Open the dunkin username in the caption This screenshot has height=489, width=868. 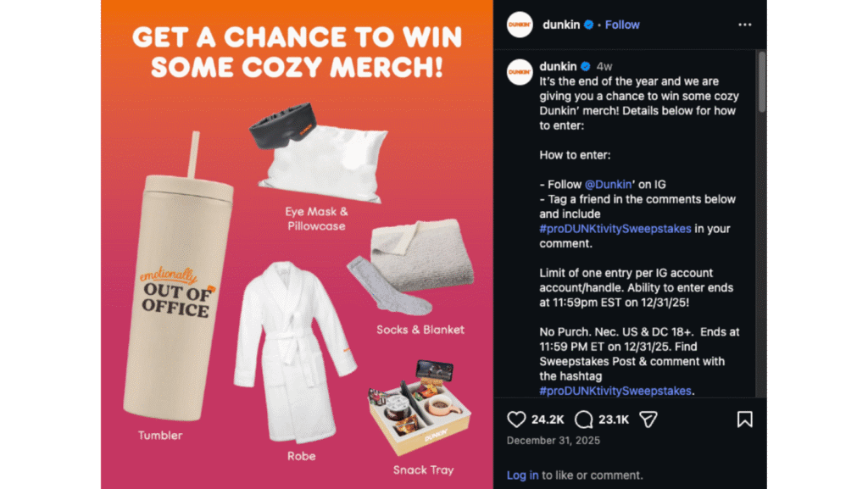[x=558, y=66]
